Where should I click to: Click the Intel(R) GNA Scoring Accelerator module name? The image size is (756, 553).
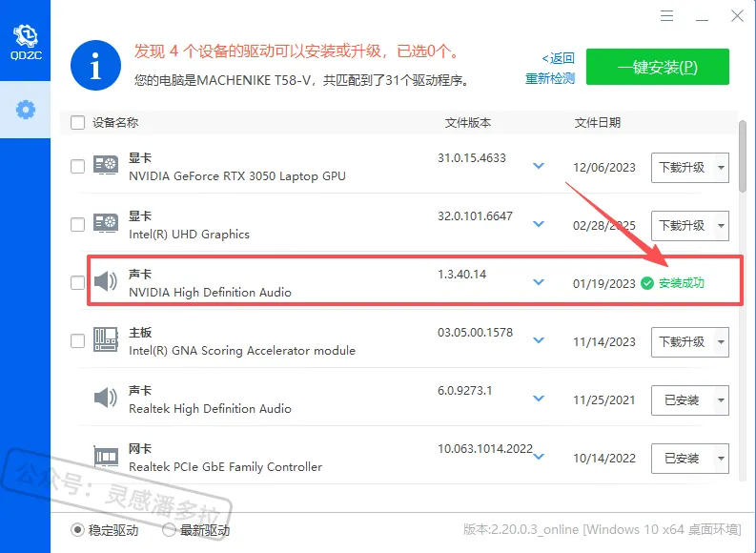click(x=242, y=351)
